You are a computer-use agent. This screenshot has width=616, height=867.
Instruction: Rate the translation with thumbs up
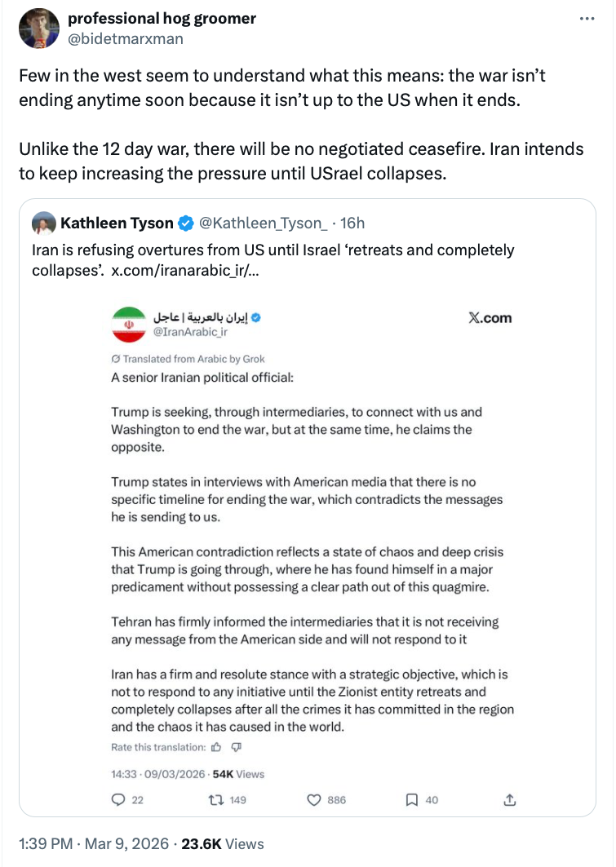(x=216, y=747)
